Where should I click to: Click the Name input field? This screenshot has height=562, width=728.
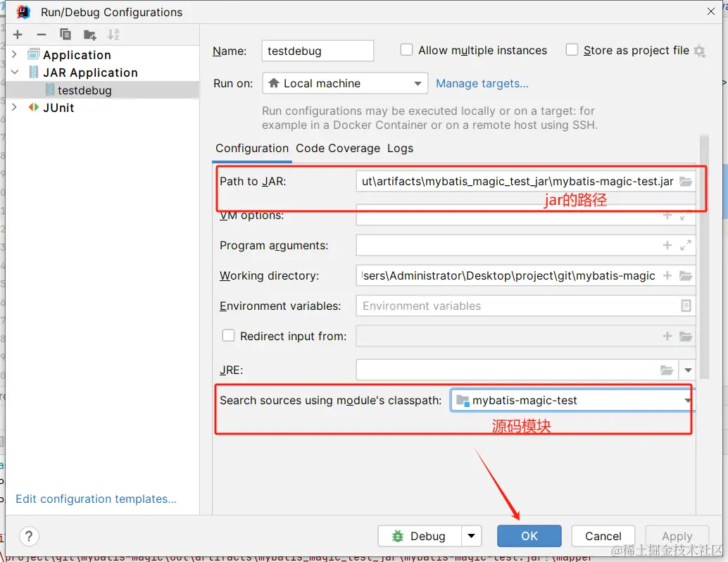pos(318,51)
